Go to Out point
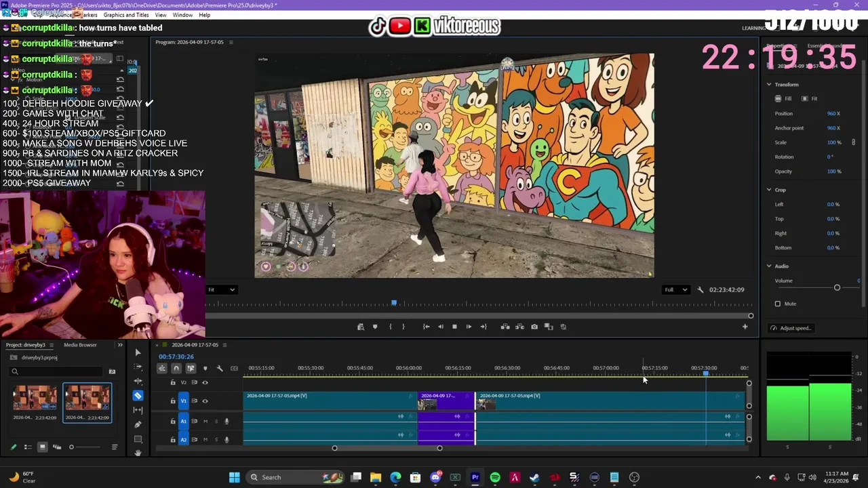Viewport: 868px width, 488px height. point(484,327)
